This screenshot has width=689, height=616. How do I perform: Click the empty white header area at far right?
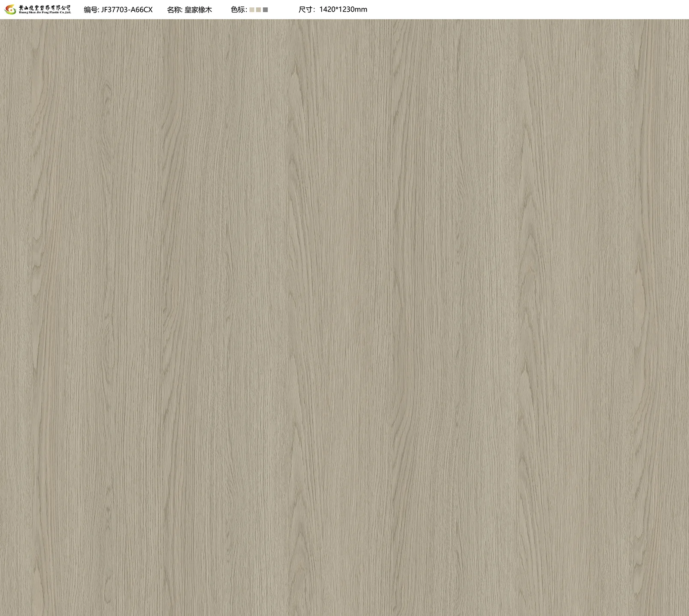tap(603, 9)
